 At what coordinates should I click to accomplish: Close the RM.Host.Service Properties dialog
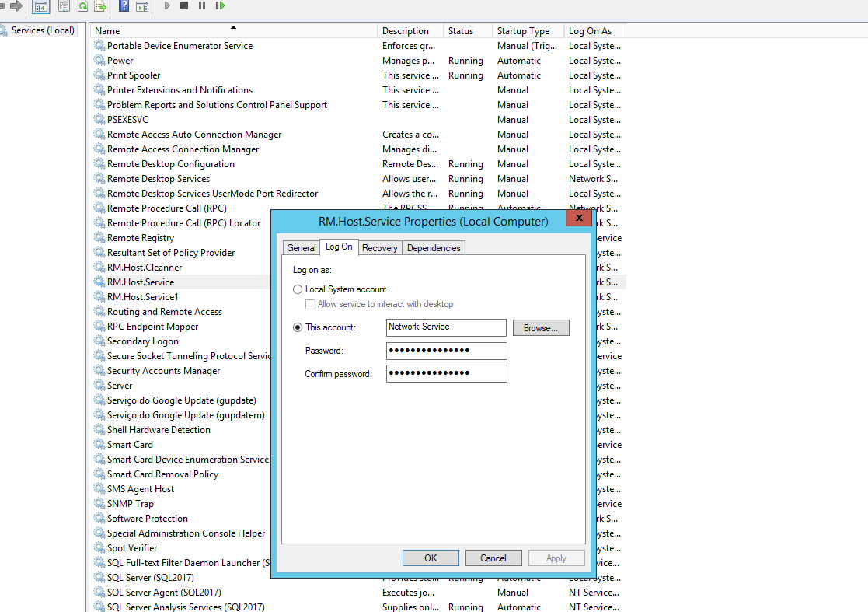[579, 218]
